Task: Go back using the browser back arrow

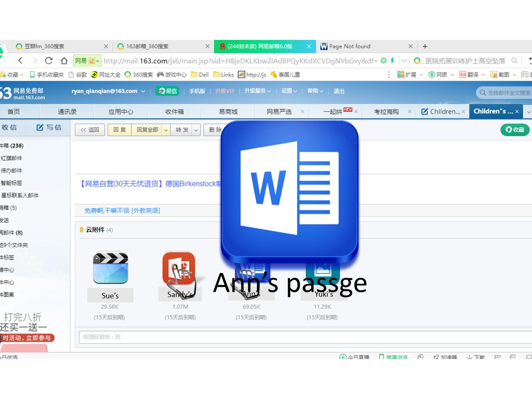Action: click(x=21, y=61)
